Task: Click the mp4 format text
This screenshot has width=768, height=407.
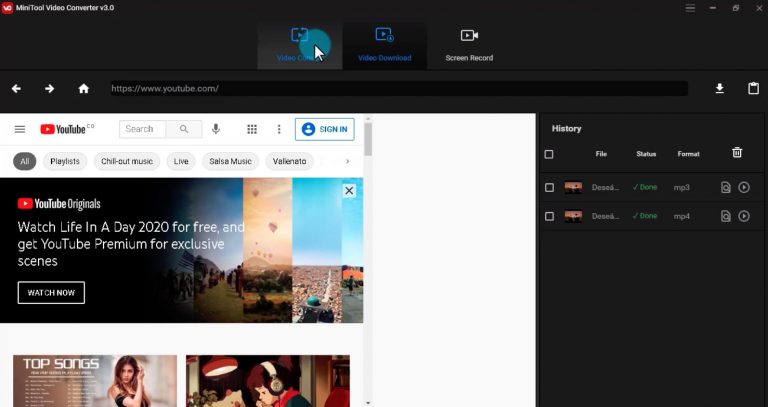Action: coord(681,216)
